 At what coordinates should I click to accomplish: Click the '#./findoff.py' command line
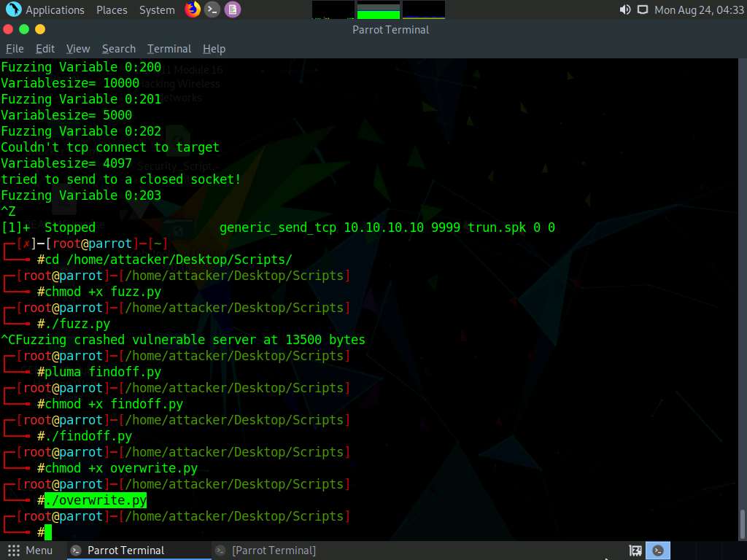click(85, 436)
